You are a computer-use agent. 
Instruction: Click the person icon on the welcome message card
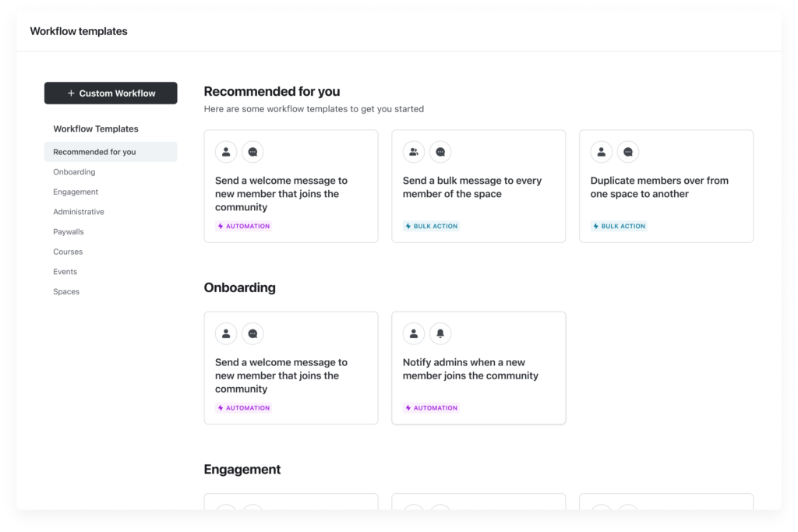[x=226, y=151]
